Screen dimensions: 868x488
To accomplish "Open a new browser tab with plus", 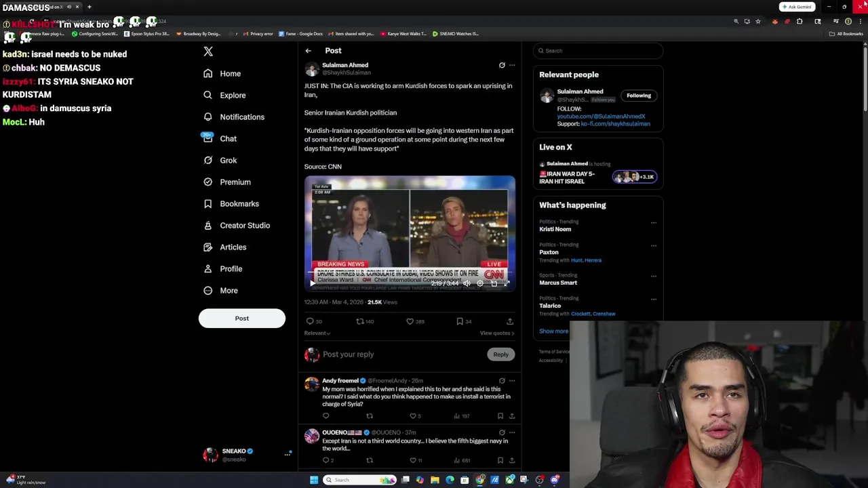I will click(x=89, y=7).
